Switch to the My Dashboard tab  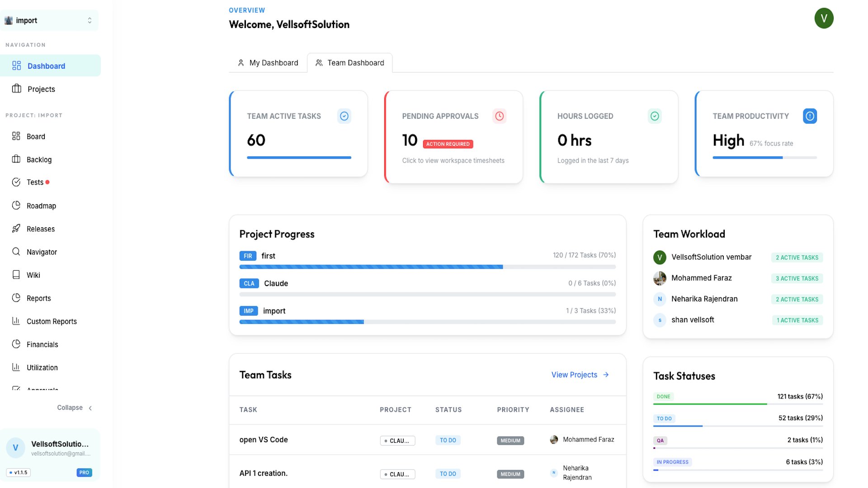[268, 63]
